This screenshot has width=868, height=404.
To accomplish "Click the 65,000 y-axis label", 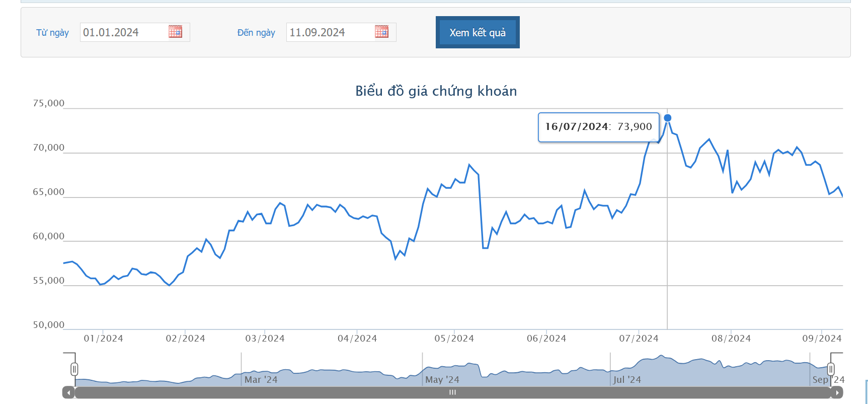I will point(49,192).
